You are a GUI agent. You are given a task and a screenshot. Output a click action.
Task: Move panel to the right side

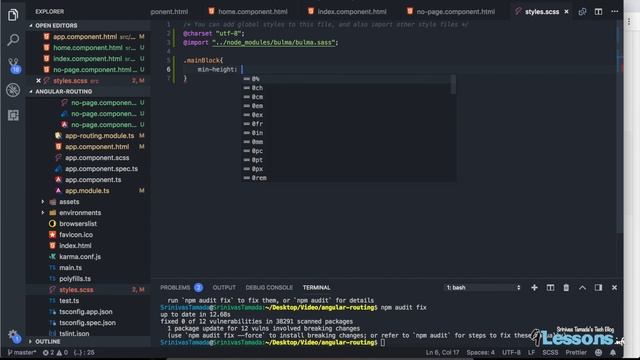click(x=598, y=288)
